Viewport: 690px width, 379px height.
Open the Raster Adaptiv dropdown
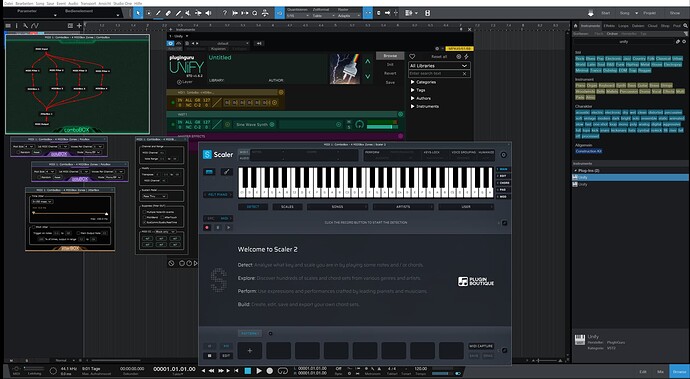click(x=349, y=16)
